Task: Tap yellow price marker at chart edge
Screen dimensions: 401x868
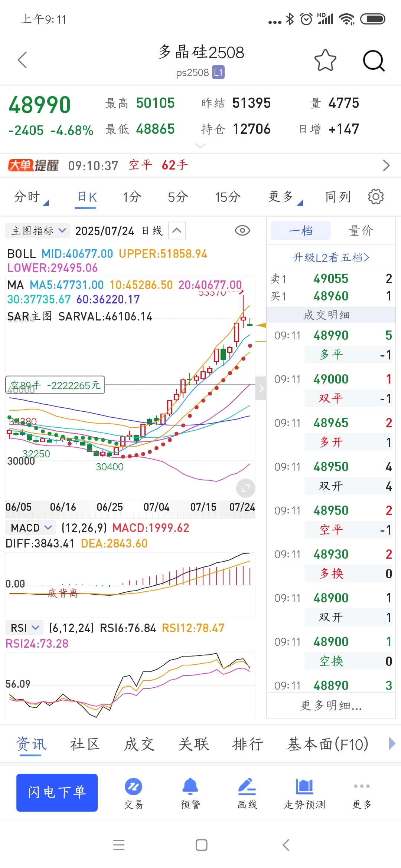Action: [261, 325]
